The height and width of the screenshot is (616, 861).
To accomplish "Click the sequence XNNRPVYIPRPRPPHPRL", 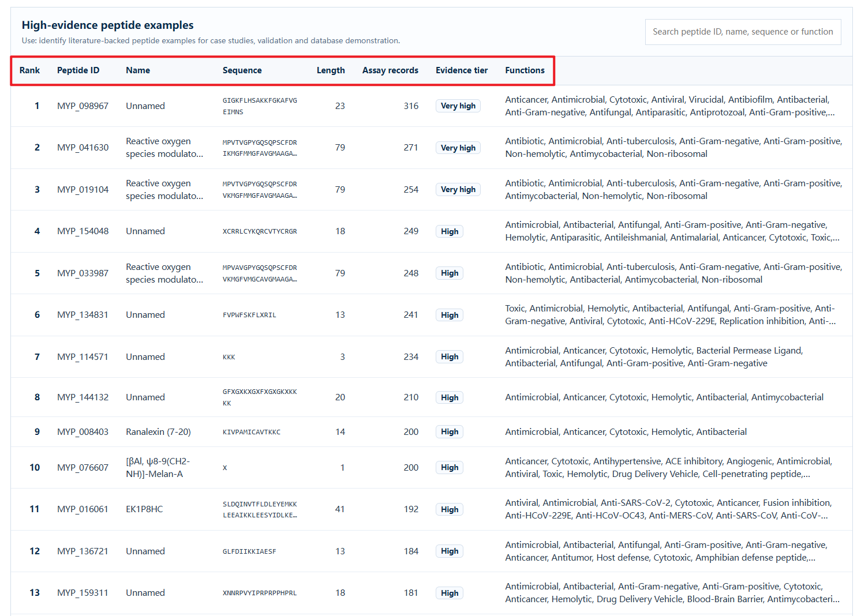I will (x=260, y=593).
